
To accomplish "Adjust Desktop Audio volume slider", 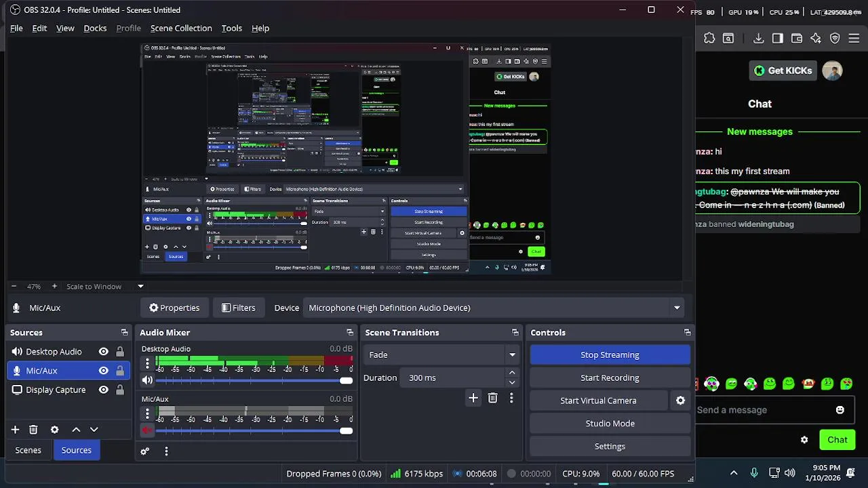I will click(254, 380).
